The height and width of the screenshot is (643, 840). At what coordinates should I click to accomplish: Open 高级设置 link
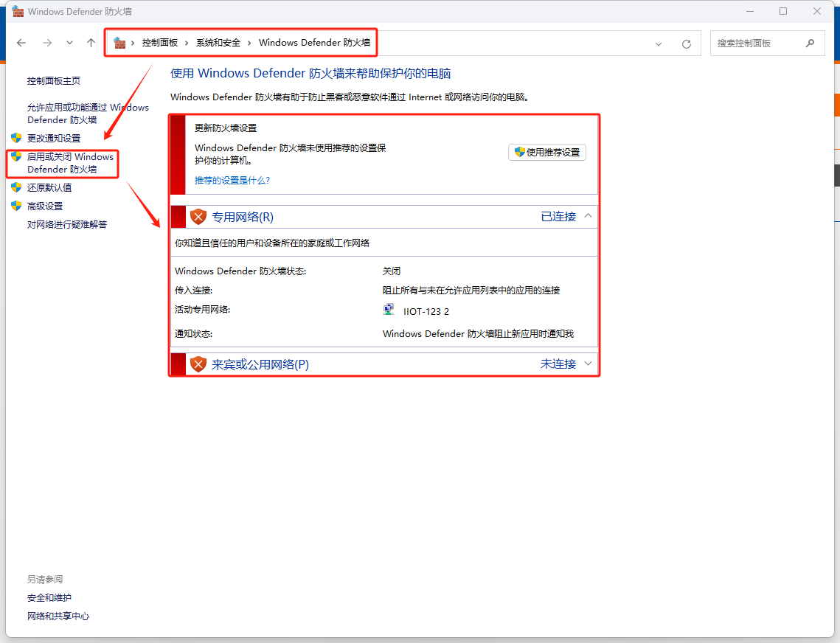(x=45, y=206)
